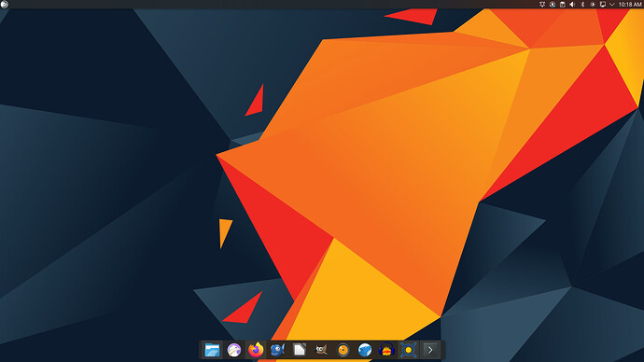
Task: Open Firefox from the dock
Action: pyautogui.click(x=256, y=350)
